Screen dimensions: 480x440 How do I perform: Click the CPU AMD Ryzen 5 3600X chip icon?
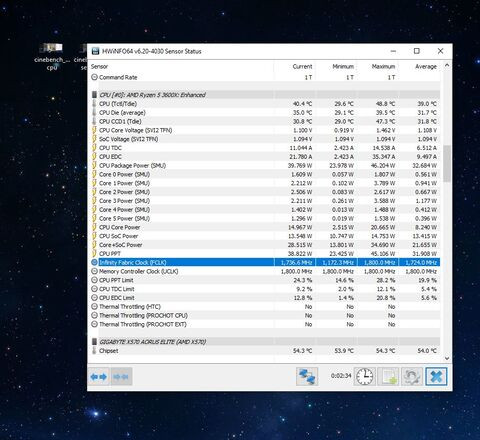(94, 95)
